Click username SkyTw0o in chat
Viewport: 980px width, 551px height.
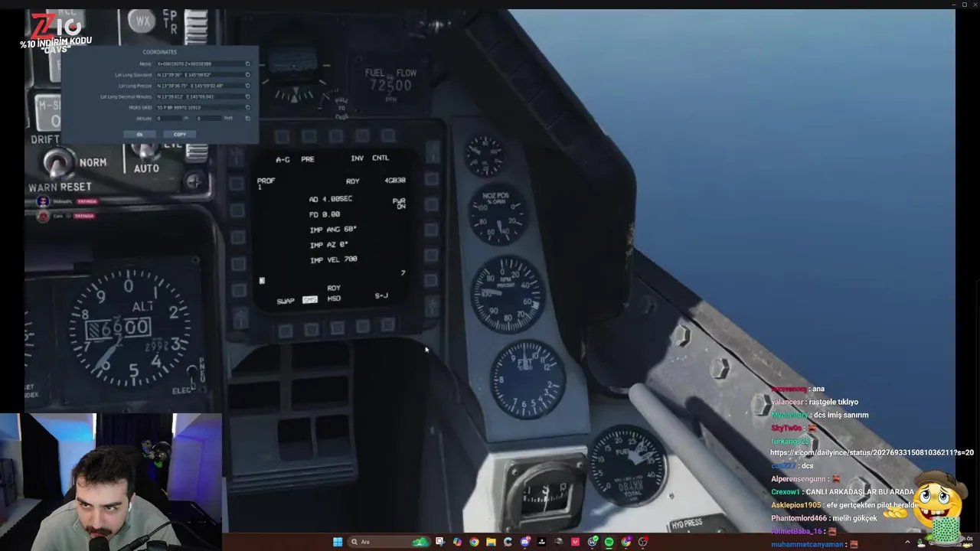(x=786, y=428)
